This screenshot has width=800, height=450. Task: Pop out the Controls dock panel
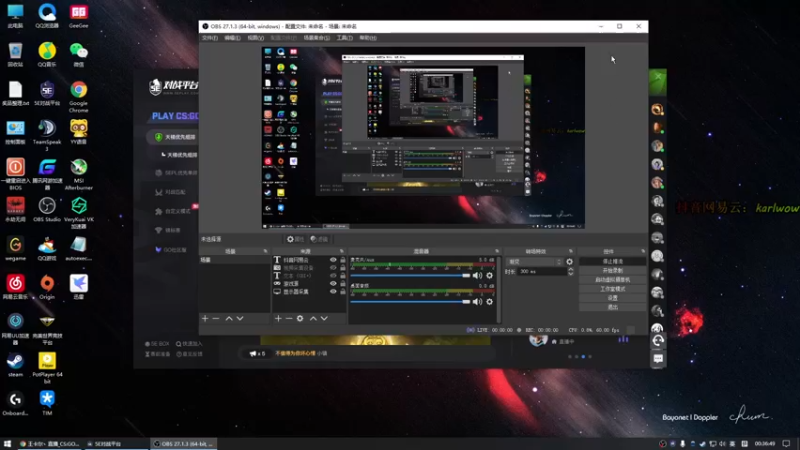(x=643, y=251)
